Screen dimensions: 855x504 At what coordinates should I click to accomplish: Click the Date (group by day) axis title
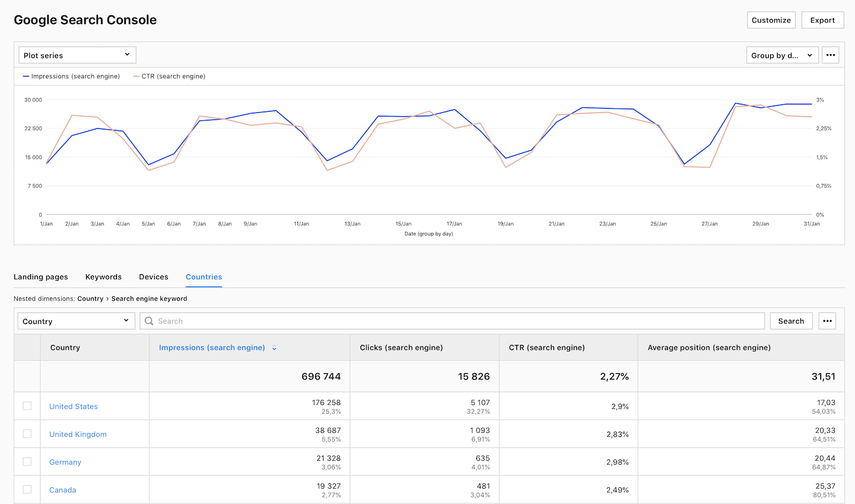429,234
